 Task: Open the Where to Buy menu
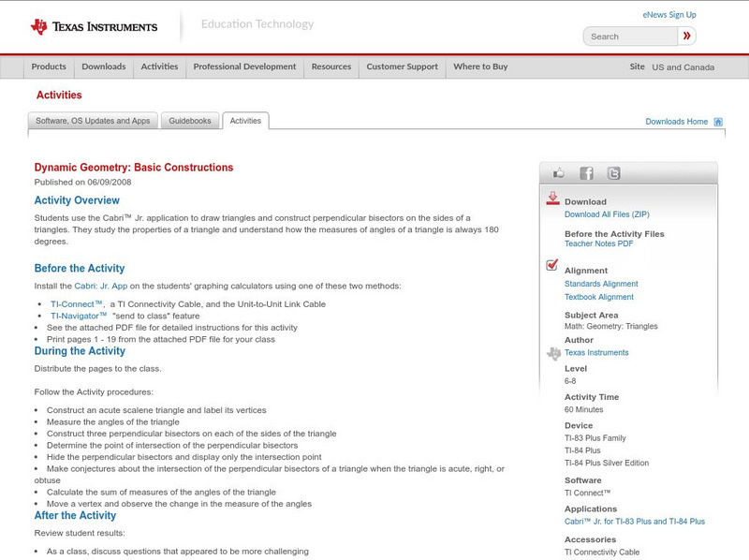(x=480, y=66)
